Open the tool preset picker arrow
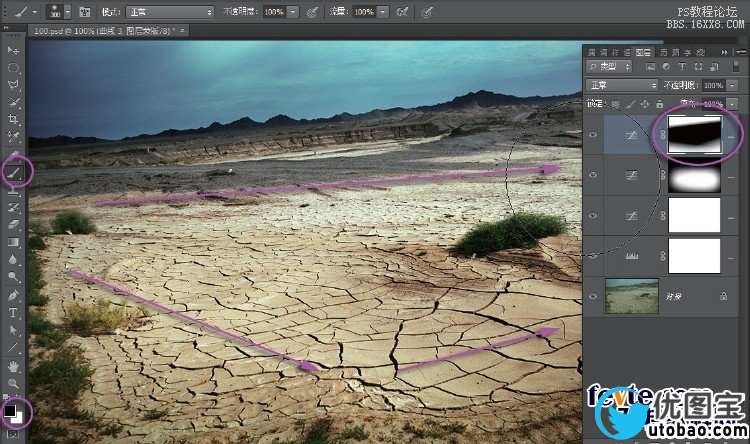Viewport: 750px width, 444px height. coord(34,12)
